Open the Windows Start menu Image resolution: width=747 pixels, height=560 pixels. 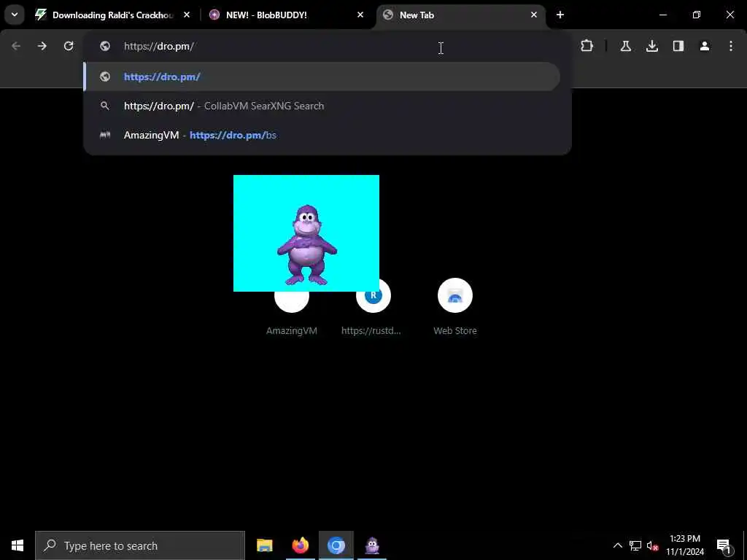point(18,545)
